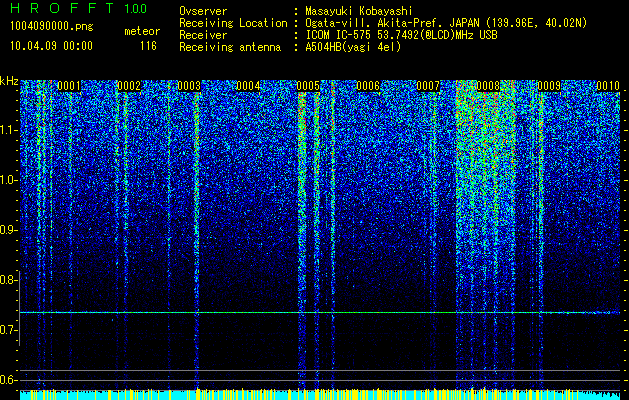629x400 pixels.
Task: Click the Ogata-vill. Akita-Pref. JAPAN text
Action: pyautogui.click(x=391, y=23)
